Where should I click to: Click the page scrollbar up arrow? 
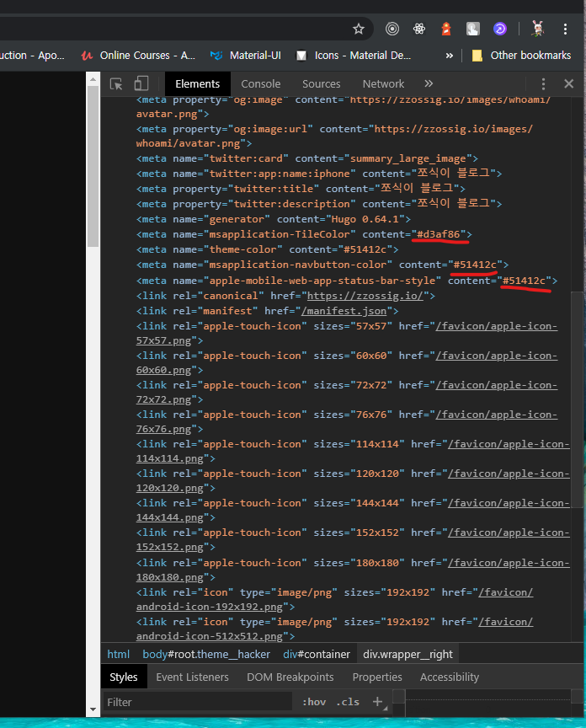point(93,79)
